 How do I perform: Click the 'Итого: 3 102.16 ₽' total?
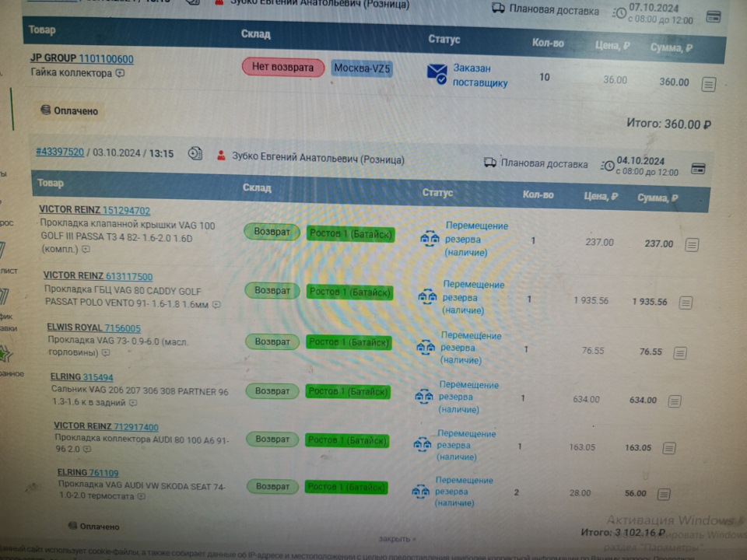pos(622,532)
